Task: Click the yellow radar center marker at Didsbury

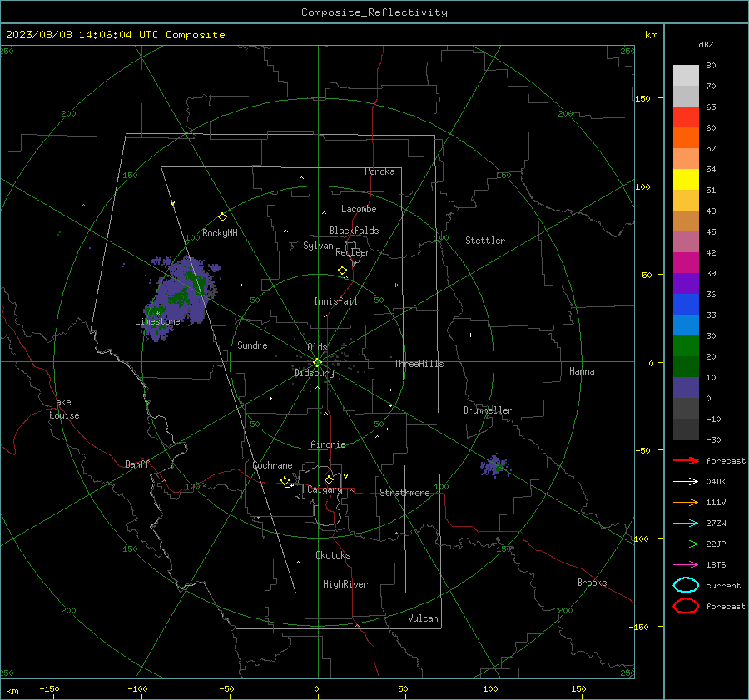Action: 317,363
